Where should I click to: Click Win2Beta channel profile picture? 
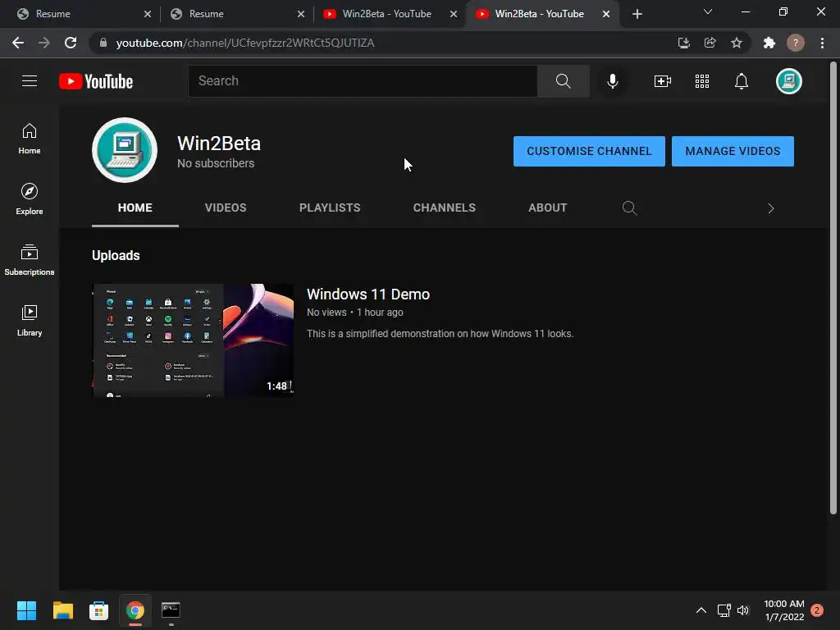tap(125, 150)
